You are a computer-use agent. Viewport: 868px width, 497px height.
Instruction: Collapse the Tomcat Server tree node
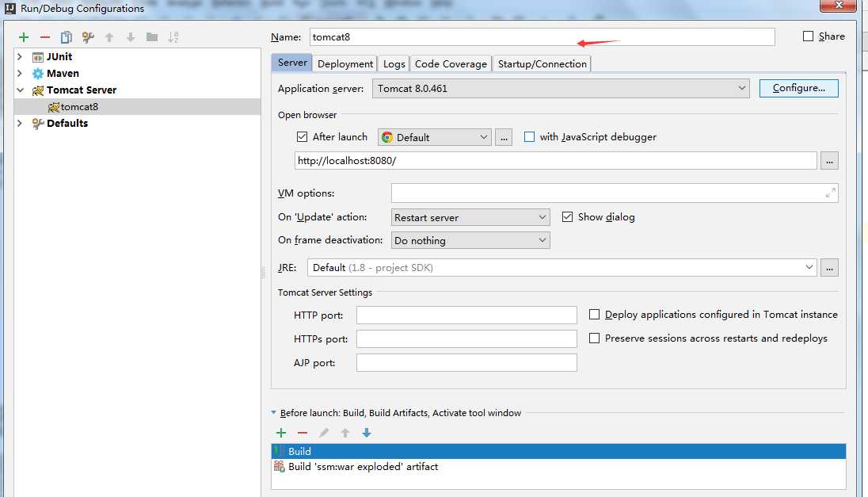(20, 90)
